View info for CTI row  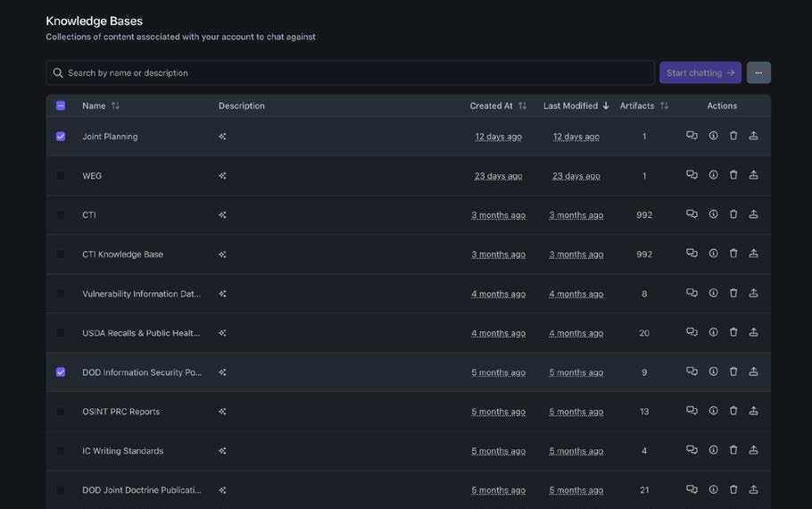pyautogui.click(x=713, y=214)
